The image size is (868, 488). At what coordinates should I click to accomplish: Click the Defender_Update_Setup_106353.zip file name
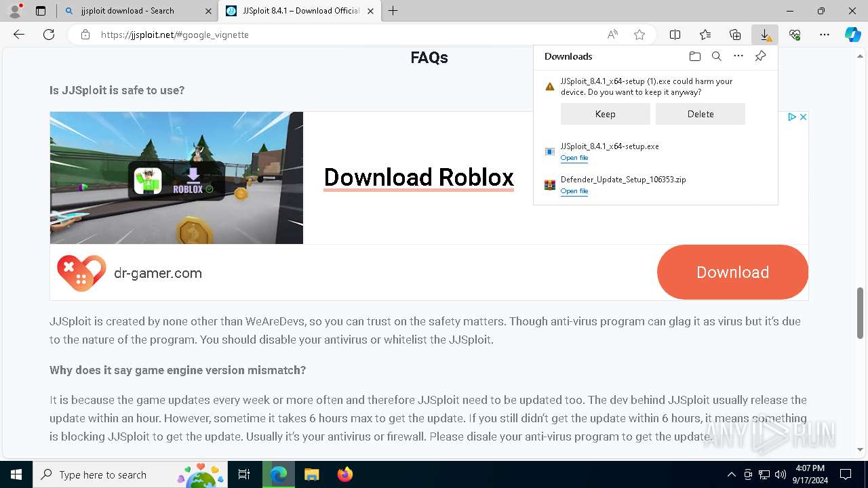coord(623,180)
